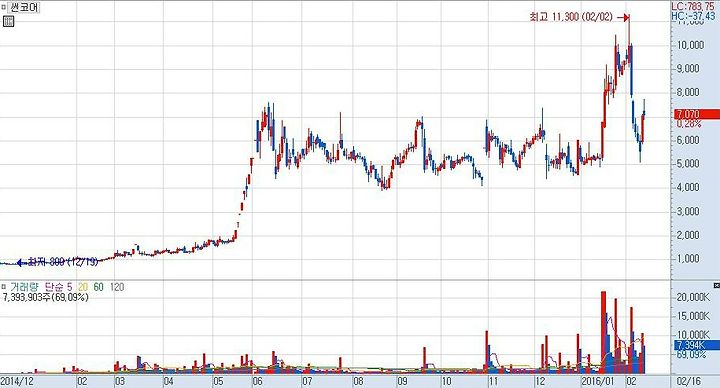This screenshot has width=720, height=388.
Task: Click the HC:-37.43 readout
Action: click(x=694, y=16)
